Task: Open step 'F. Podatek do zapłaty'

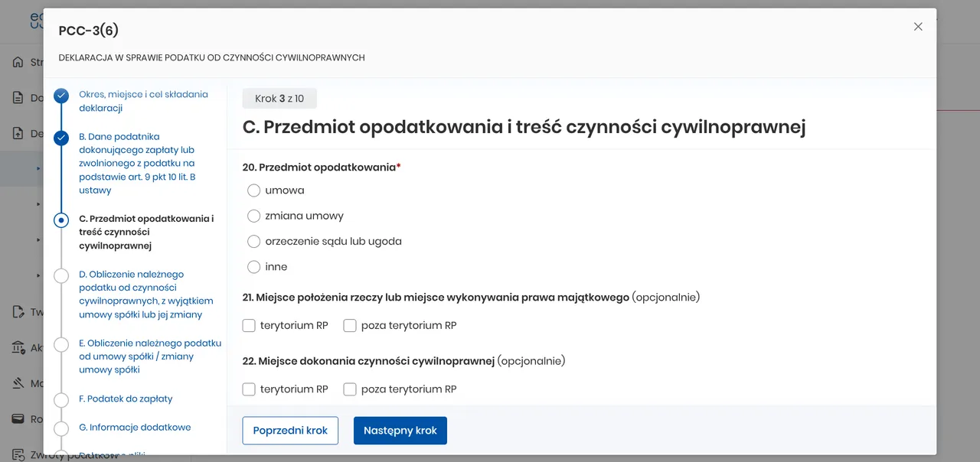Action: (126, 399)
